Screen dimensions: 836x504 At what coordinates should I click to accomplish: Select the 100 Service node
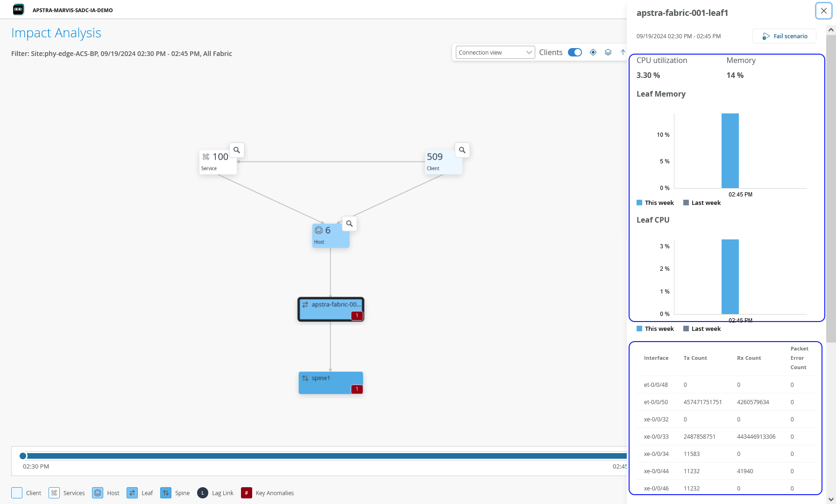point(218,162)
